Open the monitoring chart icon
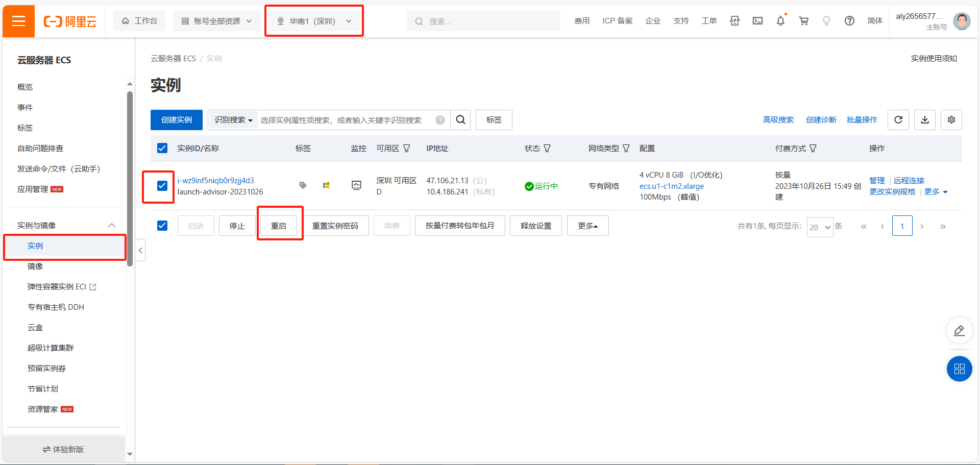The image size is (980, 465). tap(357, 185)
